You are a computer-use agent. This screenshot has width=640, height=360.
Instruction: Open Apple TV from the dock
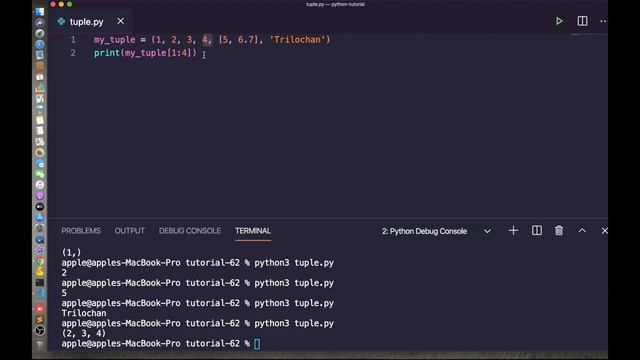tap(40, 207)
